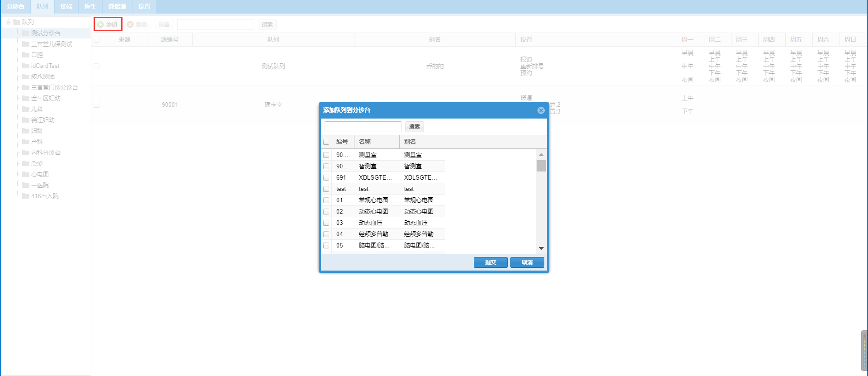Click the dialog list scroll-down arrow
Screen dimensions: 868x376
coord(541,248)
